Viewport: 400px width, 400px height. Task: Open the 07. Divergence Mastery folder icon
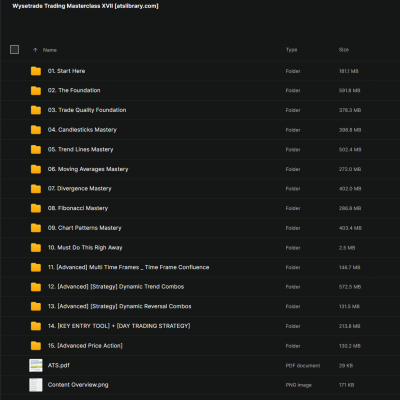pos(36,189)
